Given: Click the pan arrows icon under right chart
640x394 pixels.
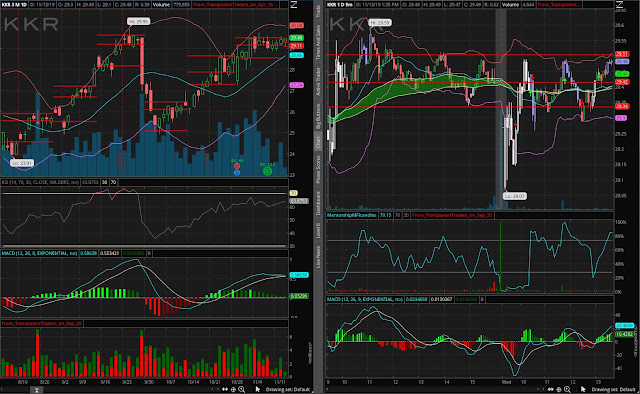Looking at the screenshot, I should (x=551, y=389).
